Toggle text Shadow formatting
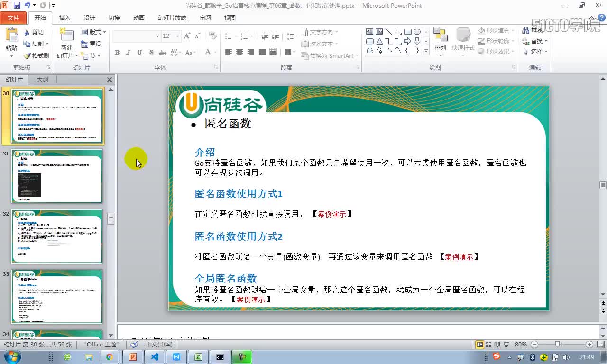This screenshot has height=364, width=607. point(151,52)
